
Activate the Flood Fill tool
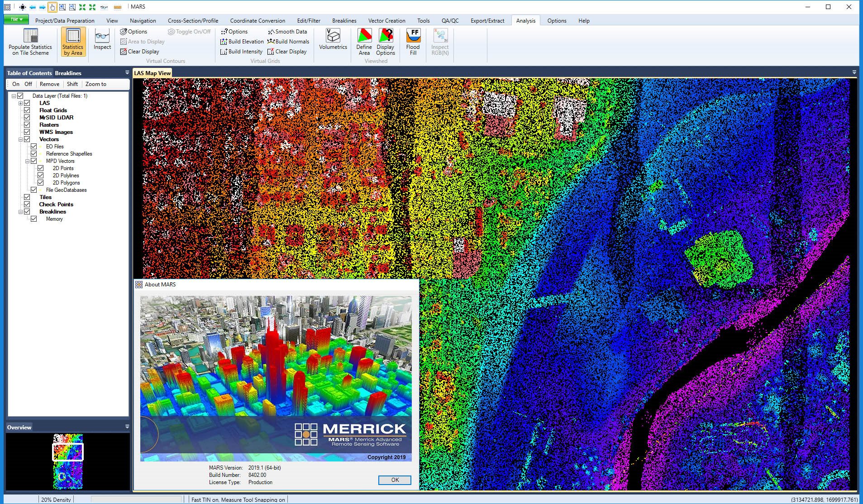pyautogui.click(x=413, y=42)
